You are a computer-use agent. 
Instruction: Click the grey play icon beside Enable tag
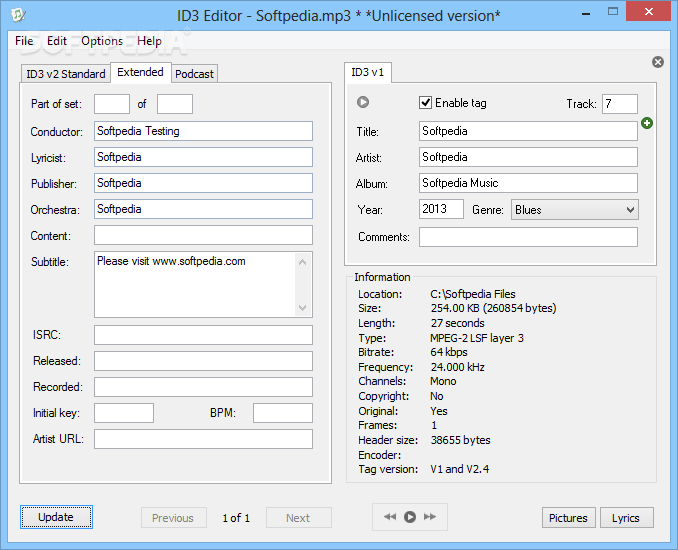point(363,102)
